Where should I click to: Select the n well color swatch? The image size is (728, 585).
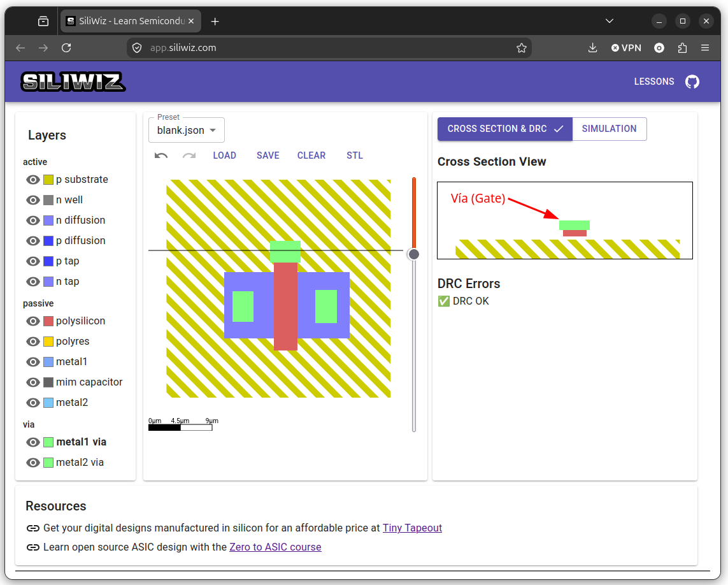coord(48,200)
